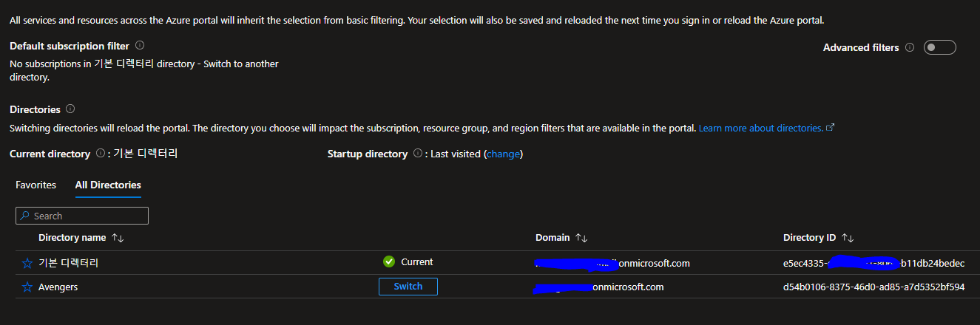
Task: Select the All Directories tab
Action: tap(108, 185)
